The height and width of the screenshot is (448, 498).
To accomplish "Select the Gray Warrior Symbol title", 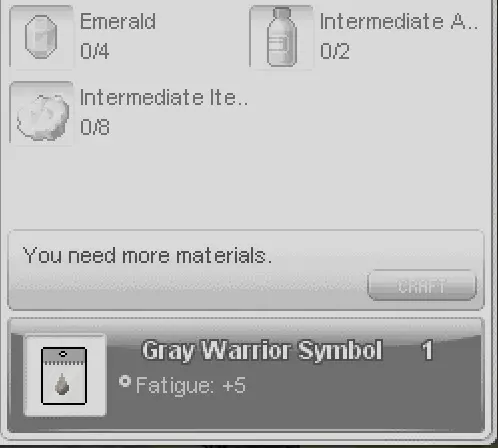I will click(262, 350).
